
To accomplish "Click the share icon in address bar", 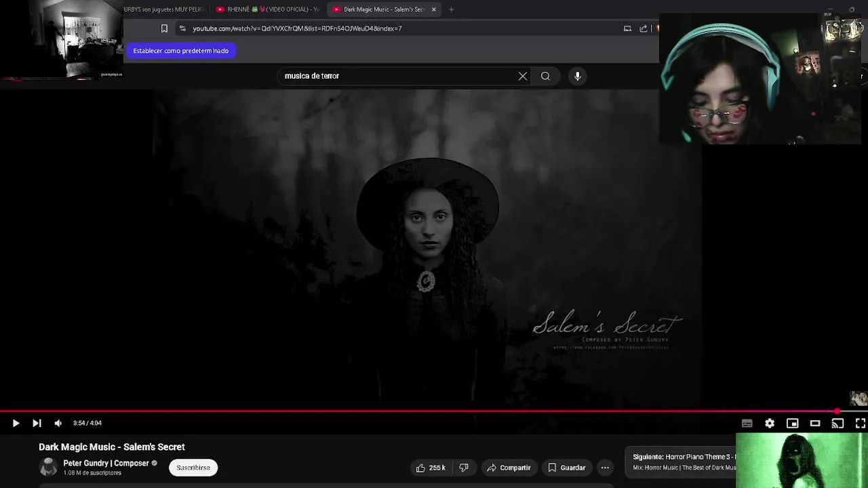I will pos(644,28).
